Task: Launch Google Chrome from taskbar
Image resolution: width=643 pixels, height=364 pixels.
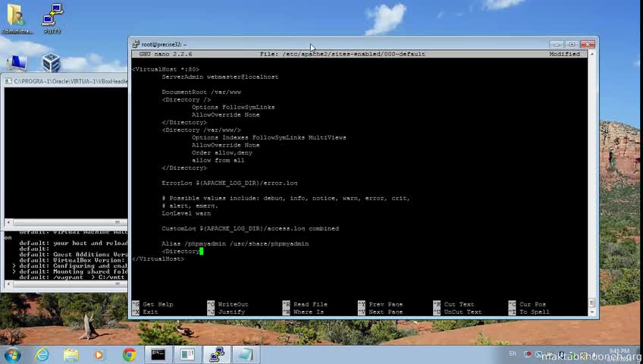Action: pos(129,355)
